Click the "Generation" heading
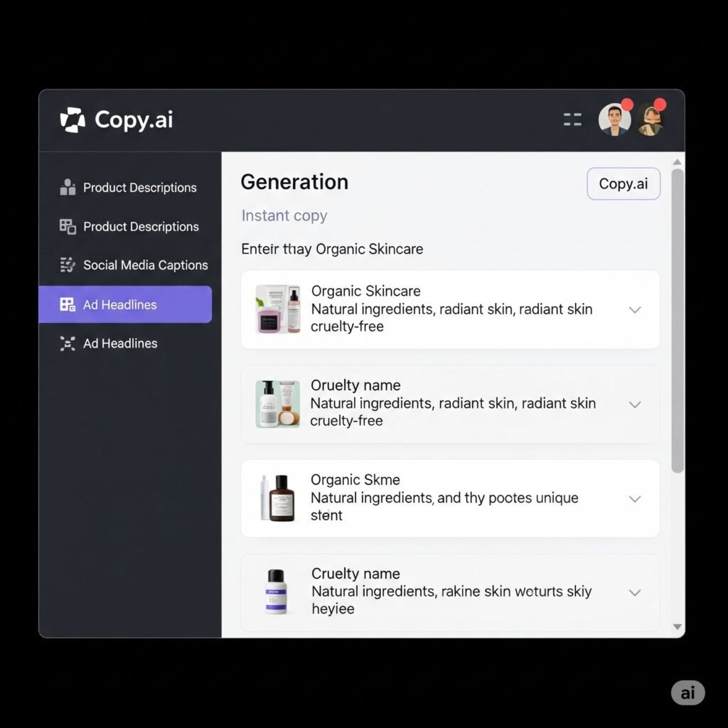 tap(294, 182)
